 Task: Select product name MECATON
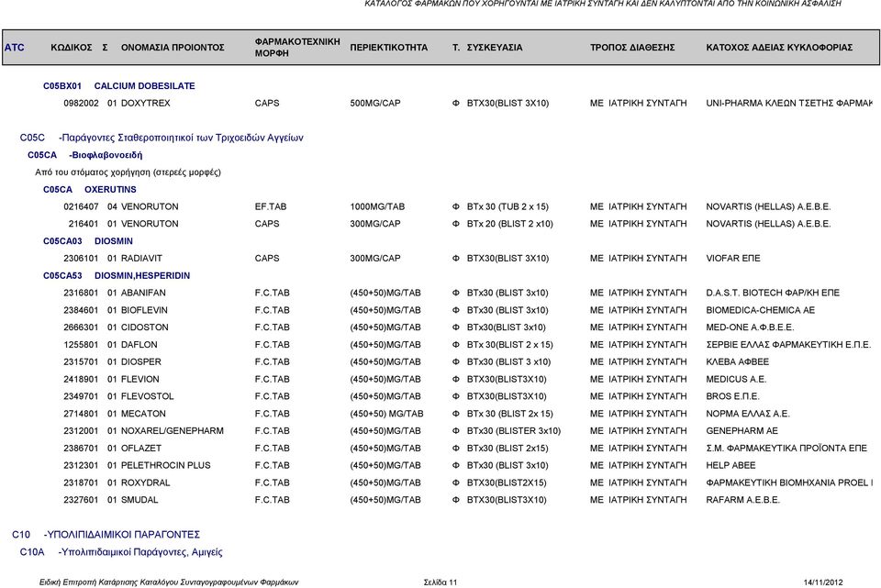143,414
